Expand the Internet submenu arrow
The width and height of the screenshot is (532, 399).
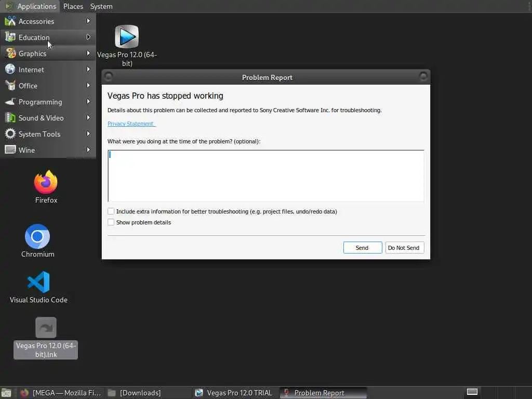(88, 69)
